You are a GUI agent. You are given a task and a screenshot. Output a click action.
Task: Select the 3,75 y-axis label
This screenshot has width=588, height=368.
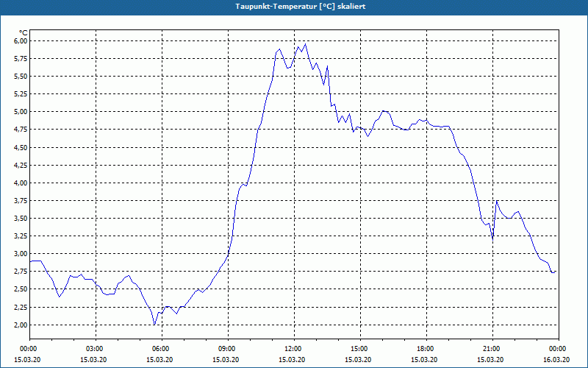point(21,201)
